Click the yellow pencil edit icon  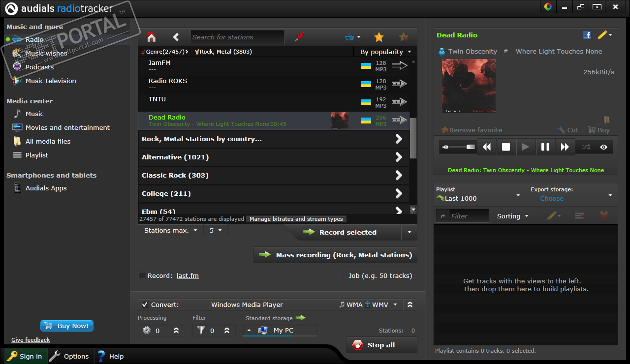click(602, 35)
